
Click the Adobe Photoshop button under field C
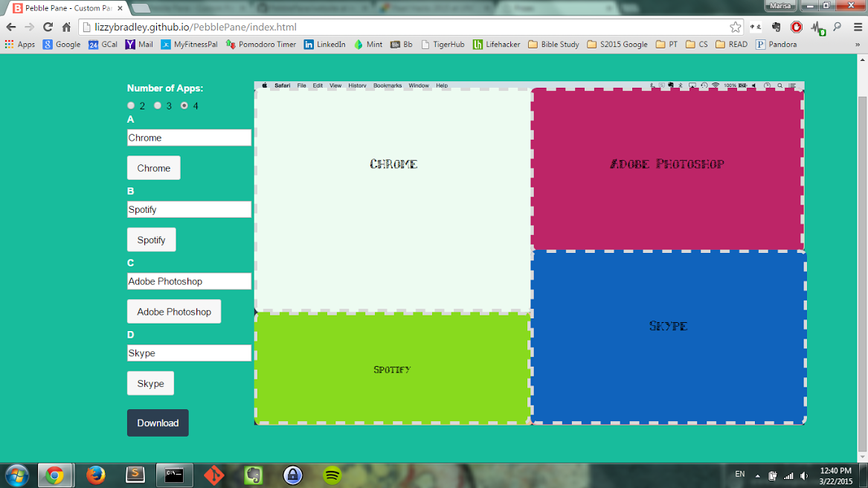pos(174,311)
